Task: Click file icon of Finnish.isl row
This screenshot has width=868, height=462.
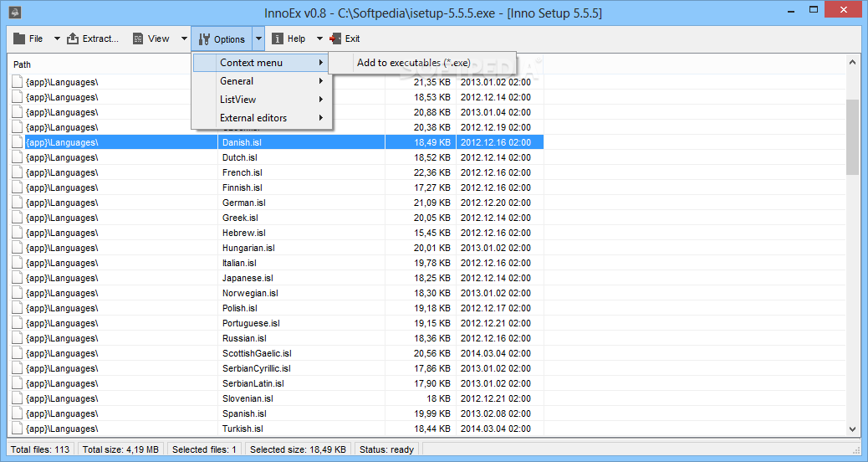Action: coord(18,187)
